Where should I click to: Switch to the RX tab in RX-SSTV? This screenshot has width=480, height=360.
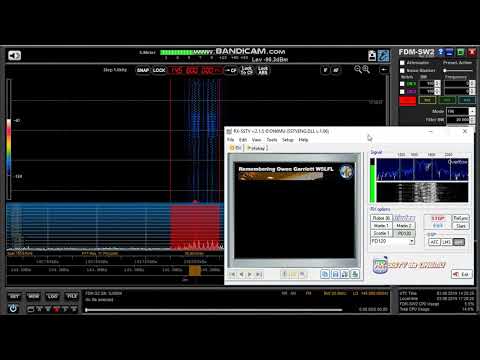click(236, 148)
